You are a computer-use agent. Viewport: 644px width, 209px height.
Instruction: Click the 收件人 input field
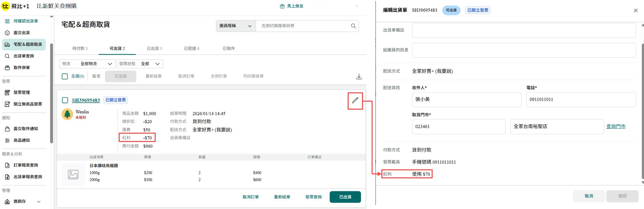[466, 100]
